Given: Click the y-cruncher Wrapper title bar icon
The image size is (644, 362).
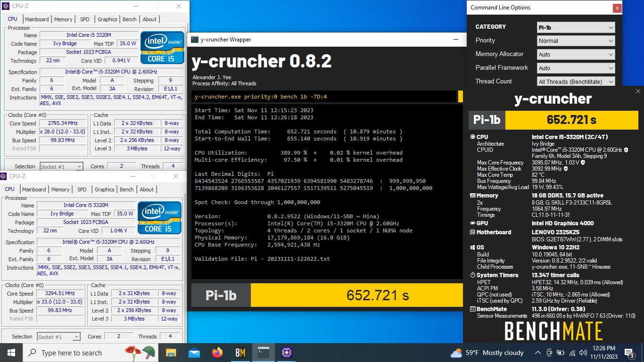Looking at the screenshot, I should point(194,40).
